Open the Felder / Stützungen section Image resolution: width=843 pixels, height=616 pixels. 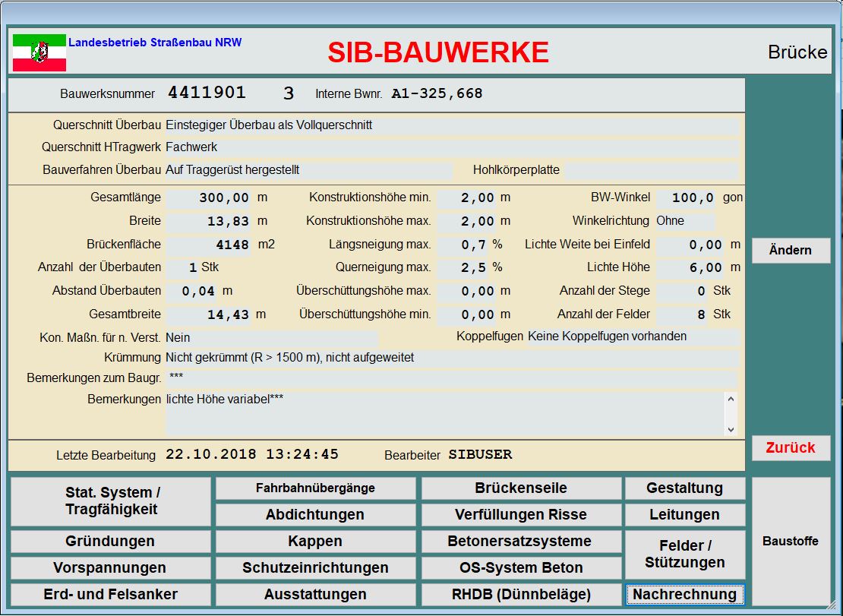click(685, 554)
